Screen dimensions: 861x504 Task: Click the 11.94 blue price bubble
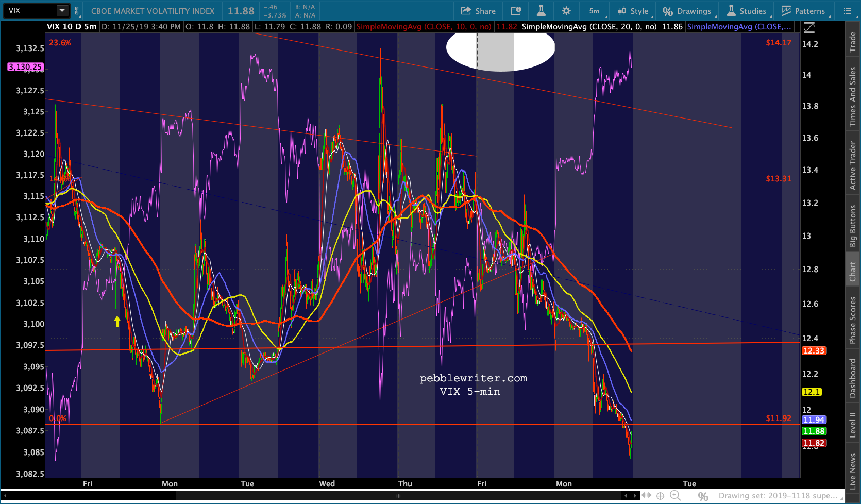tap(814, 420)
